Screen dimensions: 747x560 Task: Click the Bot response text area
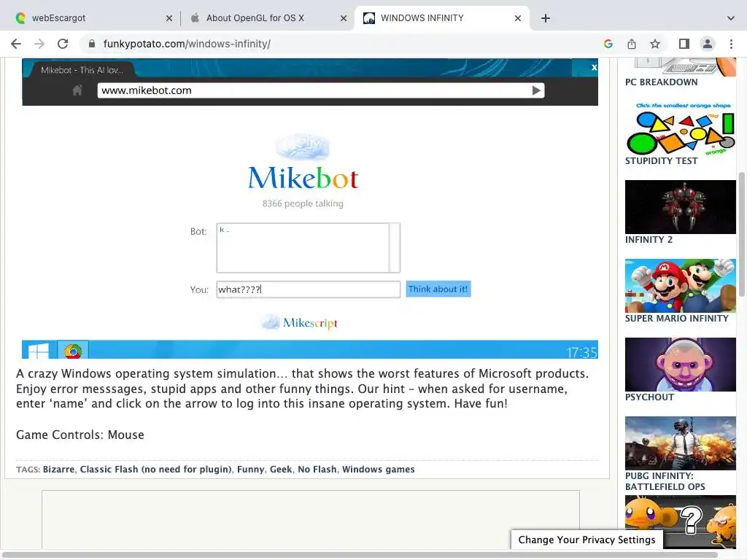tap(303, 248)
